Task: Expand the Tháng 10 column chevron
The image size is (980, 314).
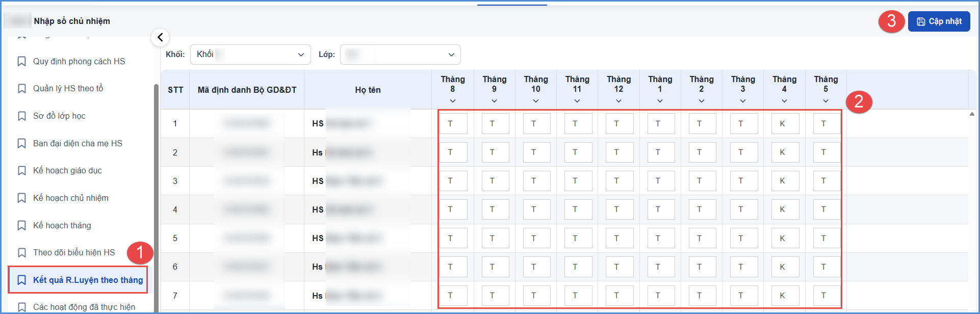Action: [x=536, y=101]
